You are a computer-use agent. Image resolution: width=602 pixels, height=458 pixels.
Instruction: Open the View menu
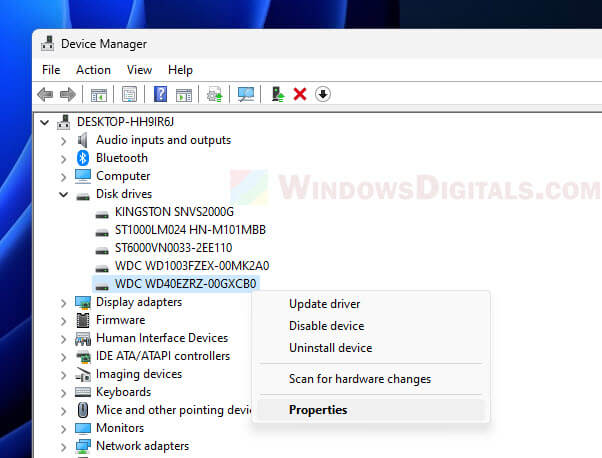tap(139, 70)
